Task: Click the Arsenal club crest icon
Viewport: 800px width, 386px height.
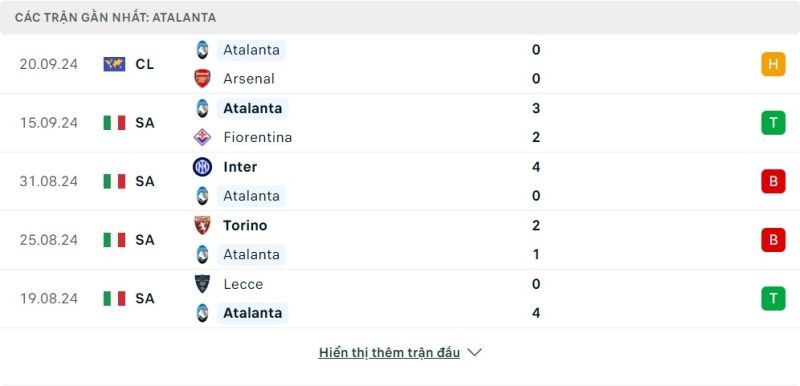Action: click(203, 79)
